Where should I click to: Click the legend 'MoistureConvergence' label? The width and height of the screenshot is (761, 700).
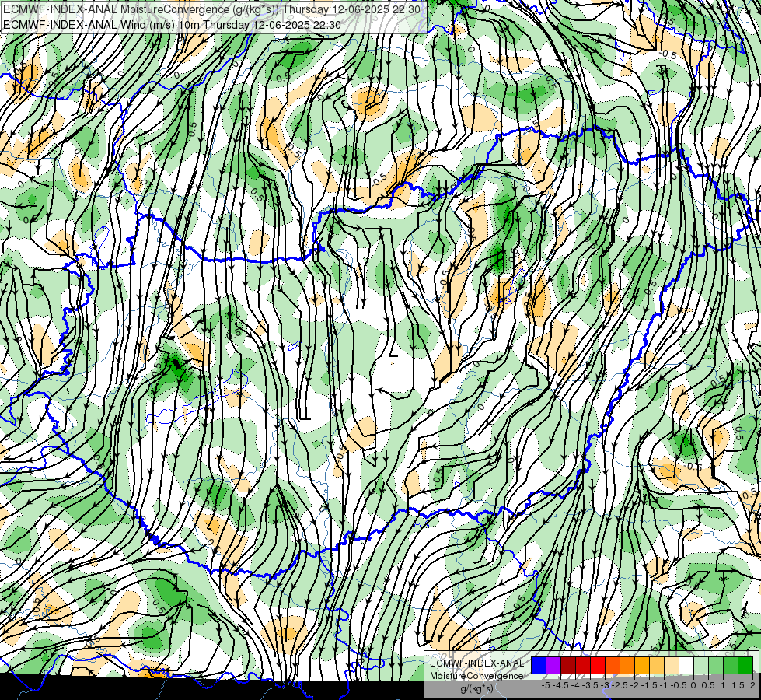coord(477,676)
